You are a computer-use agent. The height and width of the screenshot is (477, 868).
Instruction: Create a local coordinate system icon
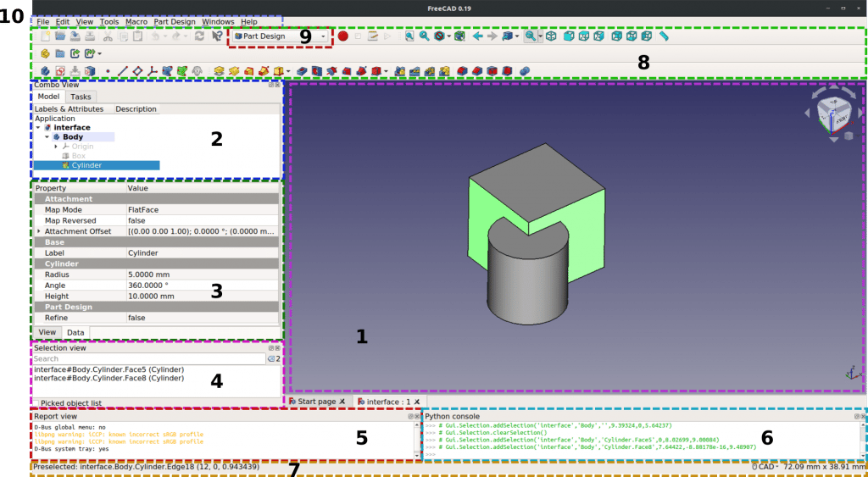click(153, 71)
